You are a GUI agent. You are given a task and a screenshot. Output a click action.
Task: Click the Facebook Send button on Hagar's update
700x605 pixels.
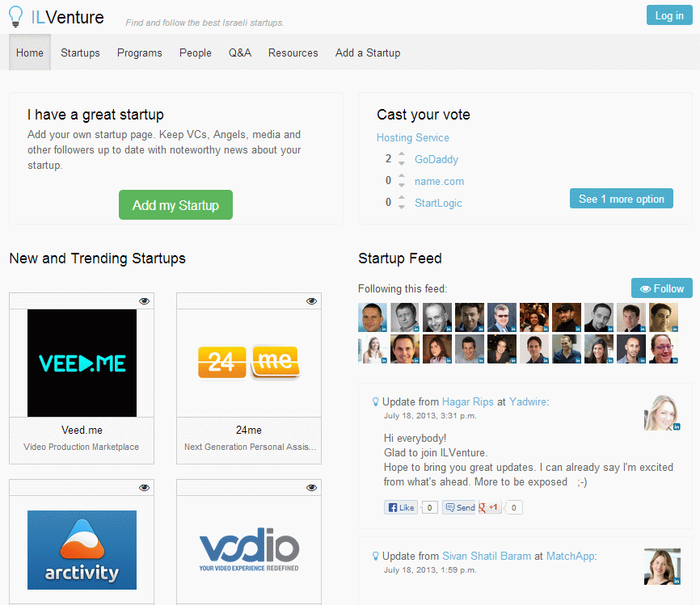(x=459, y=507)
